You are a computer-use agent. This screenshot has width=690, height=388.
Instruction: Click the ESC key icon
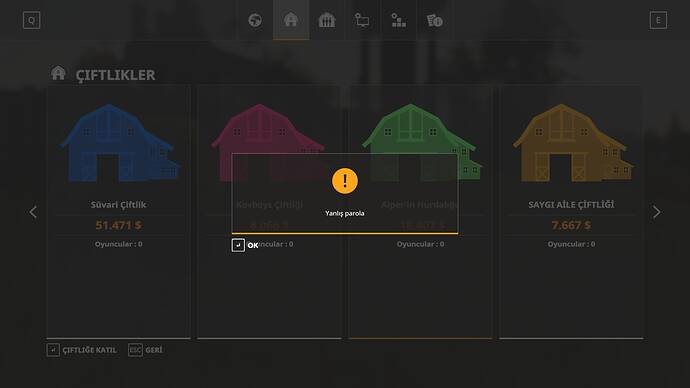(135, 350)
